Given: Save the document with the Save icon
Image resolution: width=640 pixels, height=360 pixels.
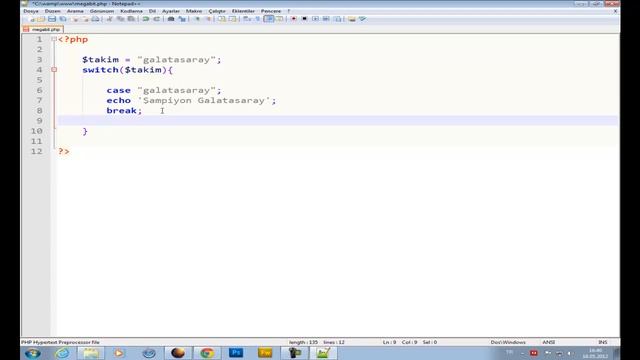Looking at the screenshot, I should pos(52,19).
